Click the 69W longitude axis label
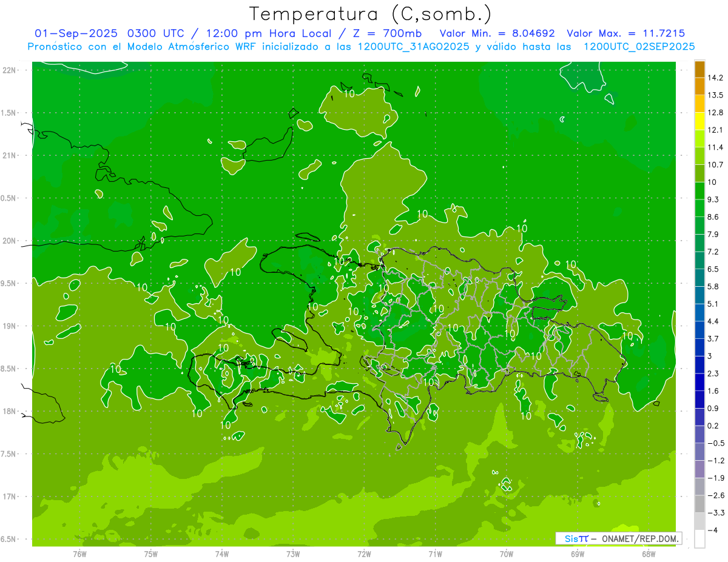Viewport: 728px width, 562px height. (x=578, y=554)
